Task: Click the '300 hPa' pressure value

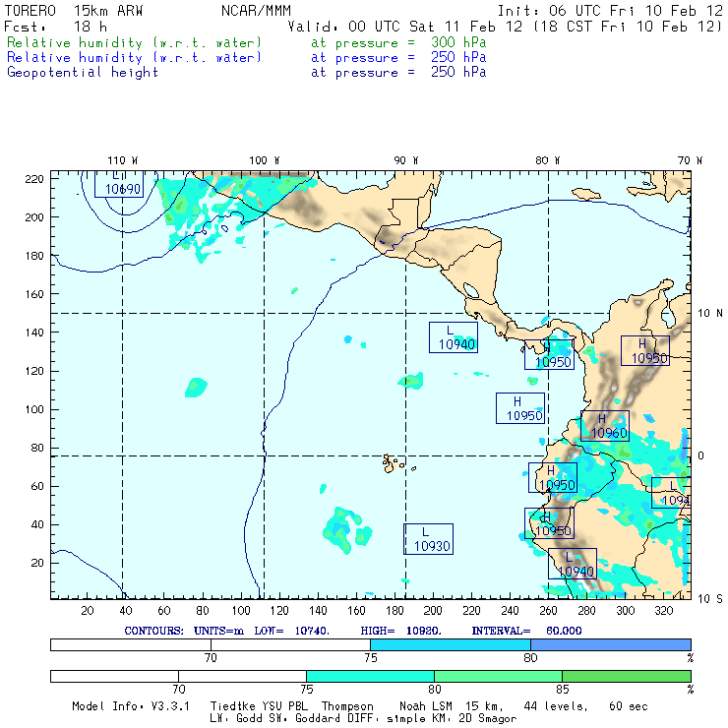Action: pos(458,42)
